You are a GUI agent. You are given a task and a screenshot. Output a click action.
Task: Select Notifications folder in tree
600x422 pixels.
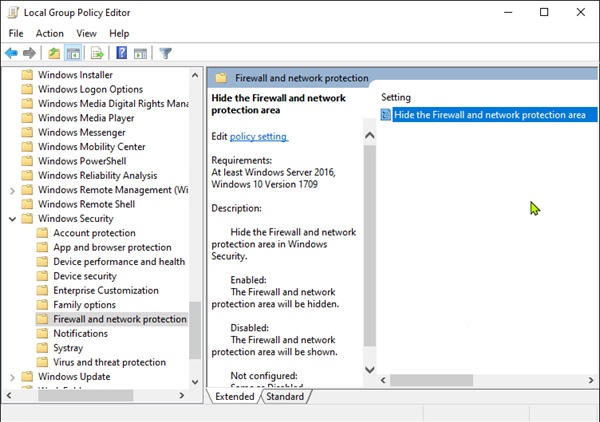80,334
